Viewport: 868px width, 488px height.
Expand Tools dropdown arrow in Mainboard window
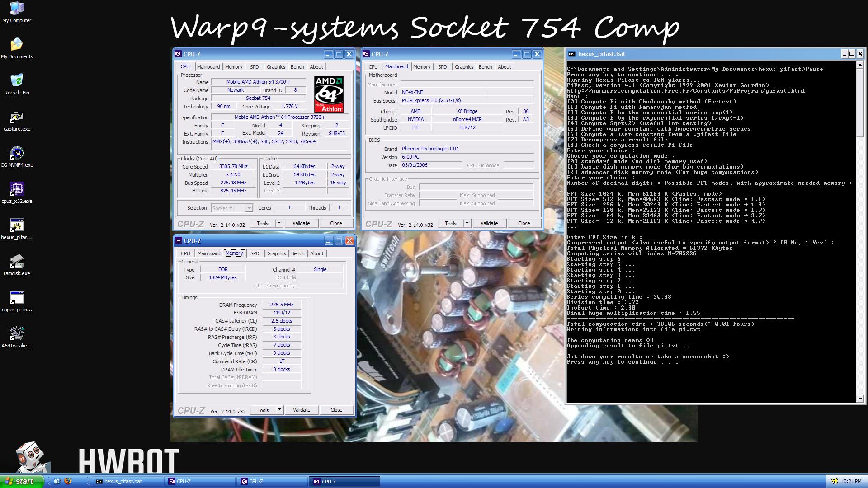(467, 223)
